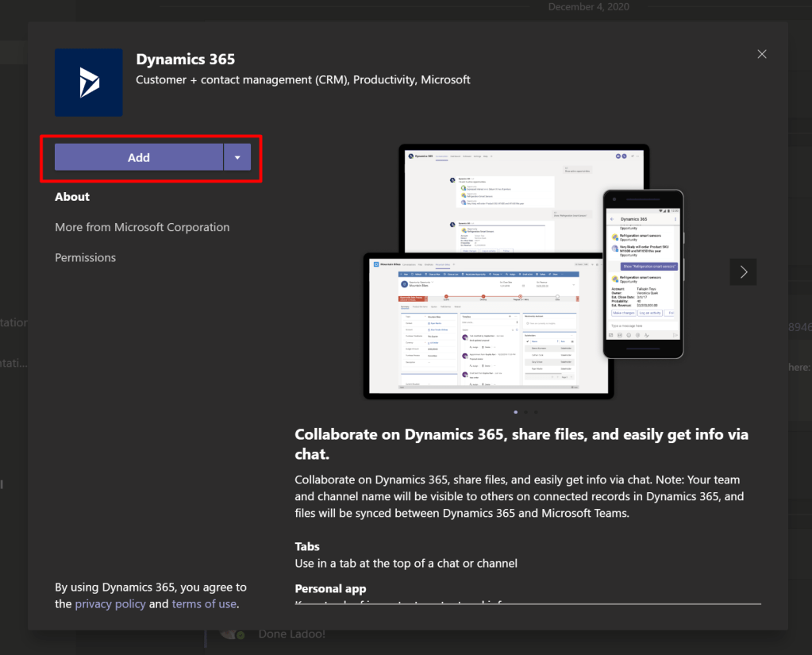Click the Dynamics 365 app logo

(x=89, y=83)
